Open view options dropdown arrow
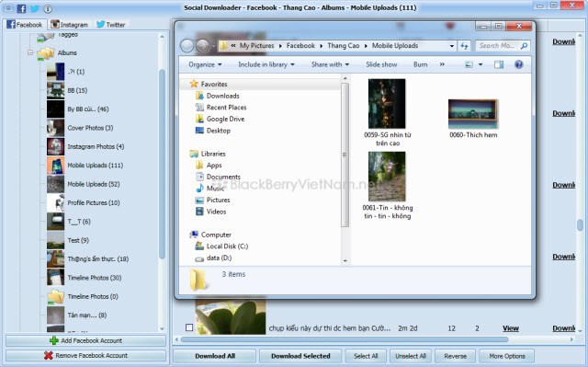Screen dimensions: 588x367 tap(481, 64)
